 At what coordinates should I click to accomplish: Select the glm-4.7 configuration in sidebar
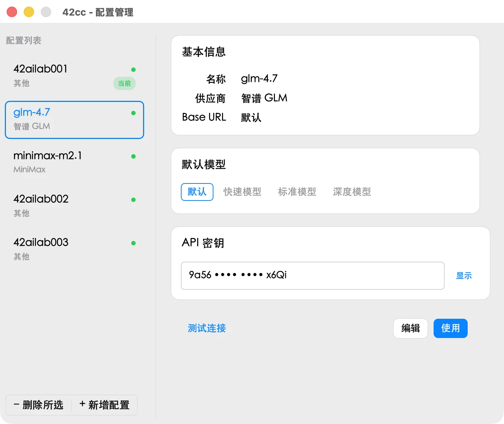(x=74, y=119)
